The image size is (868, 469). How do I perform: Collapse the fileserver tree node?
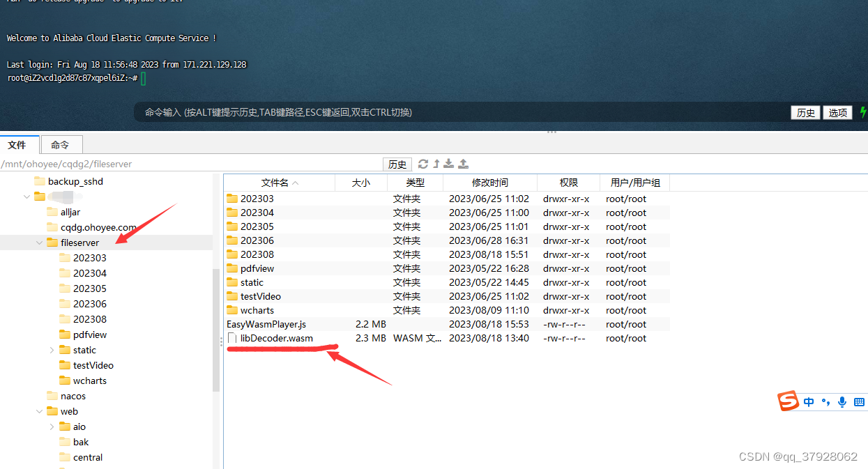(39, 243)
